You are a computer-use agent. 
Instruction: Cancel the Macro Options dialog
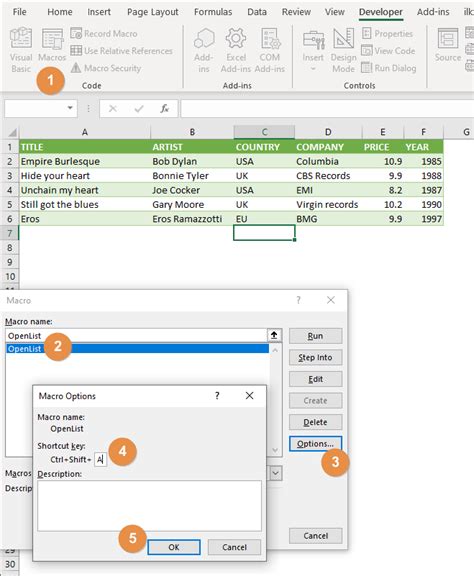coord(234,547)
